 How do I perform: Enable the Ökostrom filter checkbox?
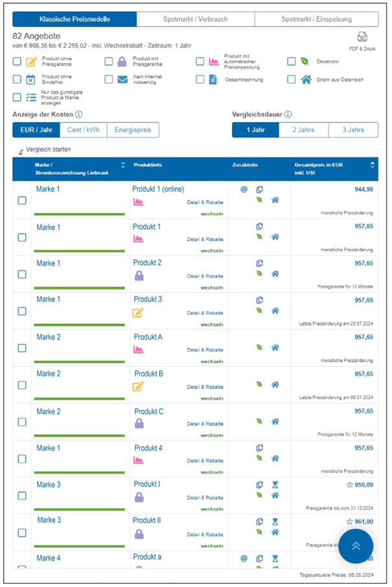292,62
